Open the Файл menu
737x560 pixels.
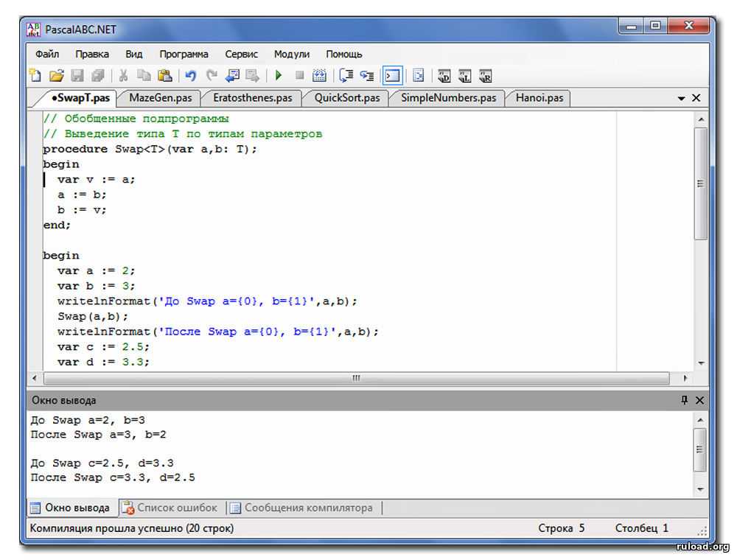(47, 54)
